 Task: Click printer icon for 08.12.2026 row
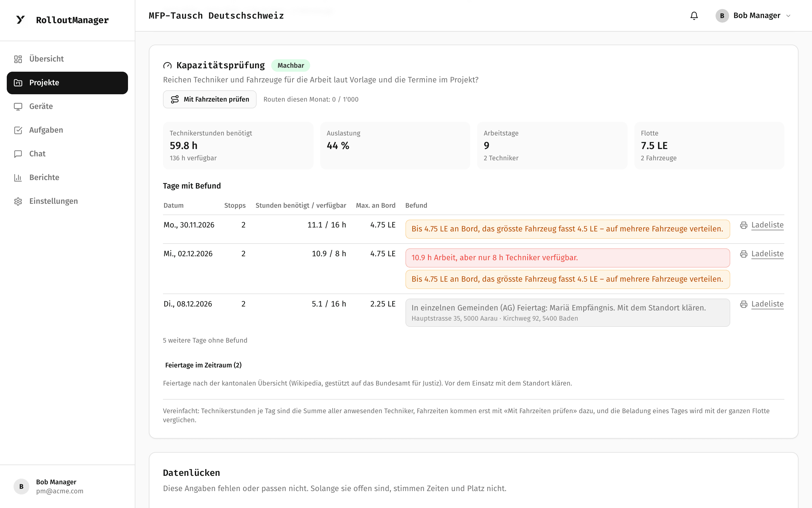[743, 304]
